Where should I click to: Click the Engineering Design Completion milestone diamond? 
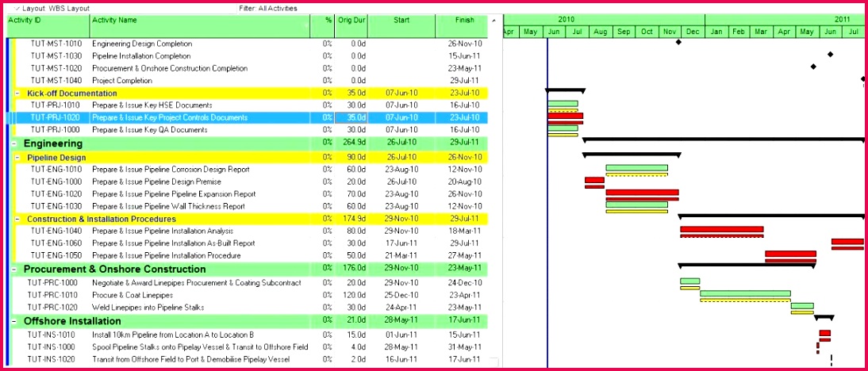[x=678, y=42]
